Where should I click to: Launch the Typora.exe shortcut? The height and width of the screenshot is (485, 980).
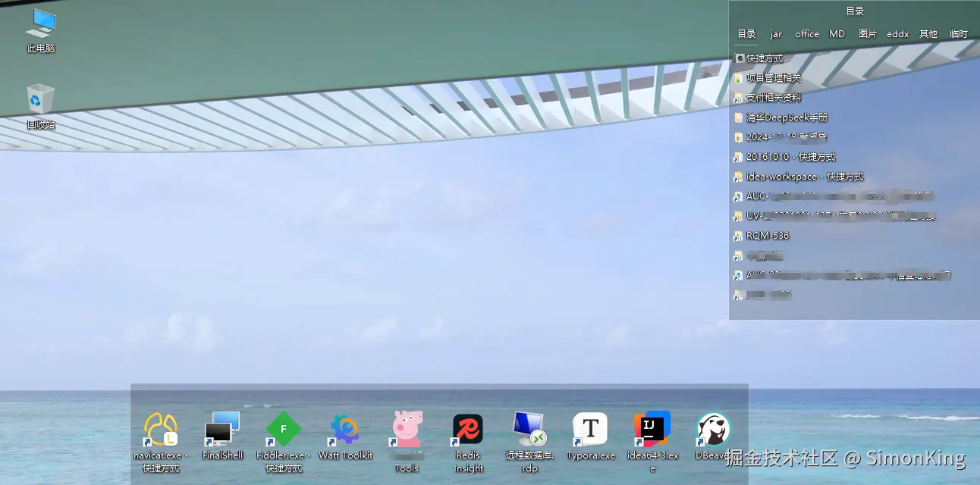click(590, 436)
